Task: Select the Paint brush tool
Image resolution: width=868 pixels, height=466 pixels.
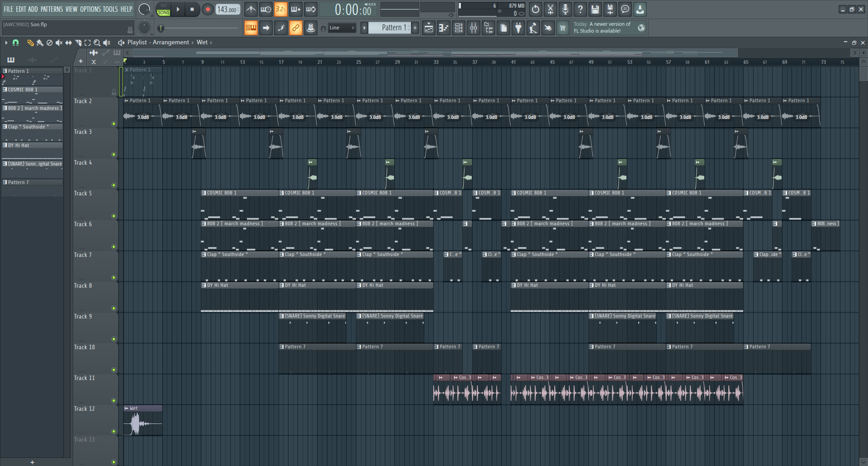Action: (40, 43)
